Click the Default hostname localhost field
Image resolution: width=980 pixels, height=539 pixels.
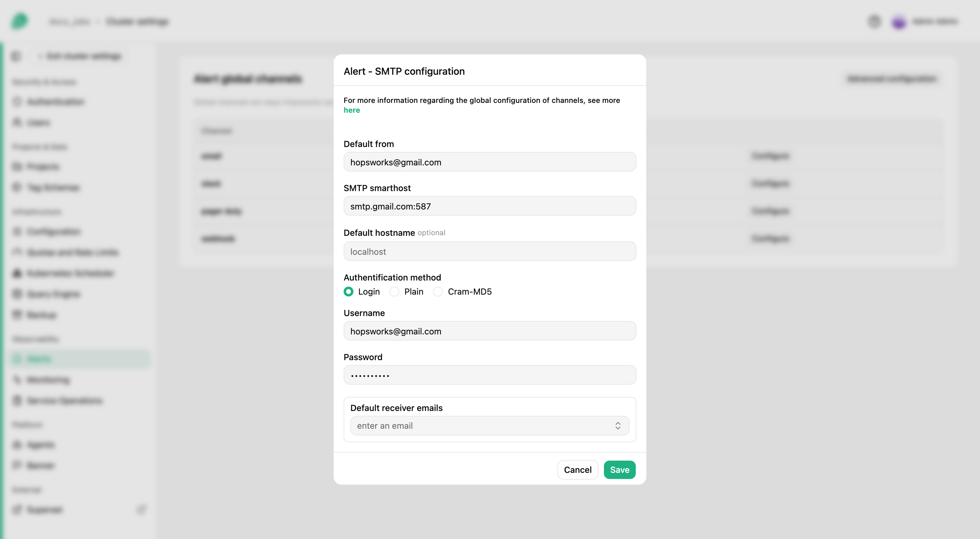coord(490,251)
